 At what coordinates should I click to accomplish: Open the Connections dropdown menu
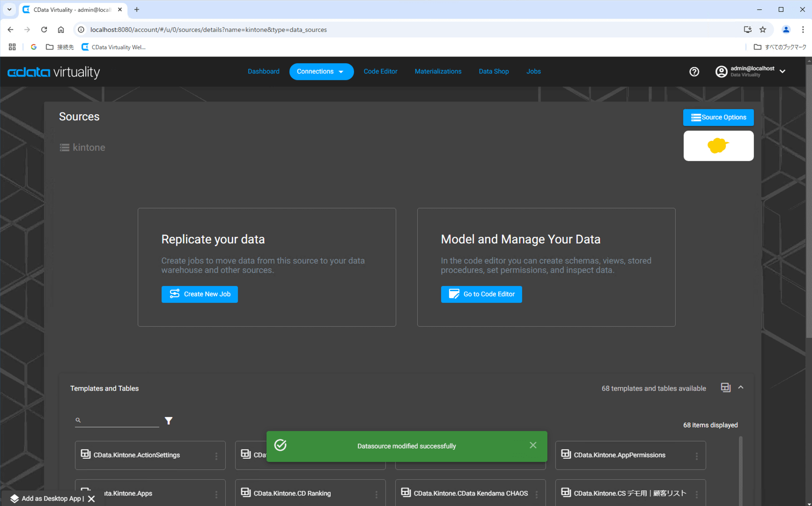(x=321, y=72)
